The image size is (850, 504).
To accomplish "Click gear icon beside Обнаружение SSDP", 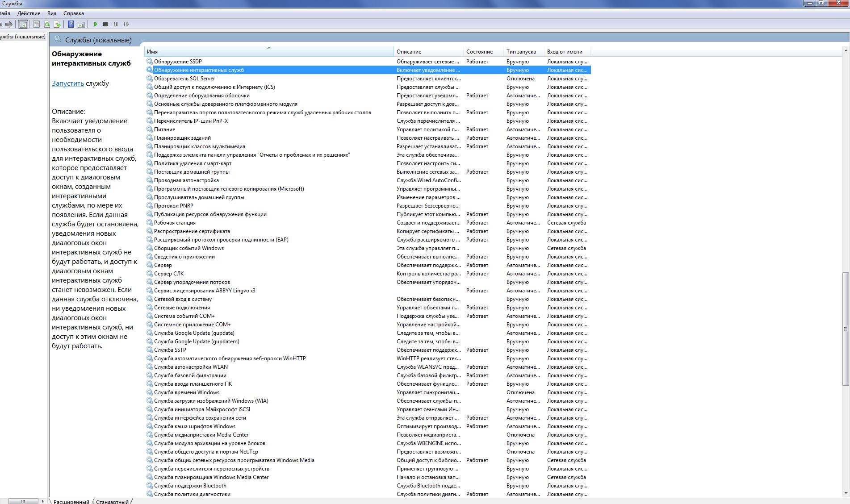I will (150, 61).
